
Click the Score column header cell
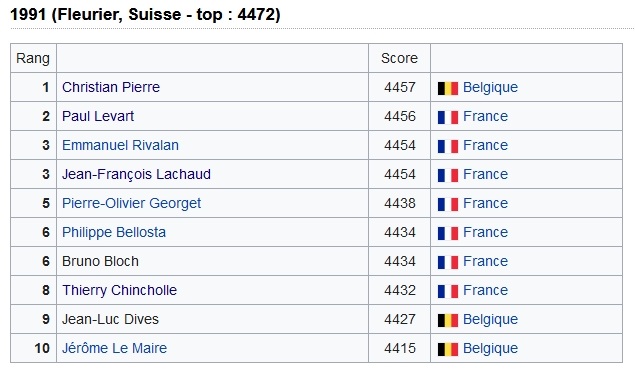(x=399, y=58)
